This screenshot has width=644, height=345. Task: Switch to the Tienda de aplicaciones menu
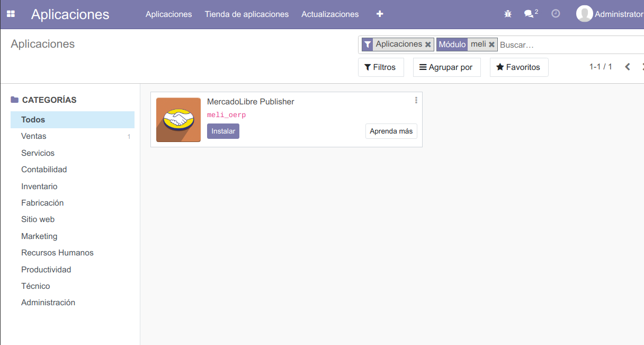point(247,14)
